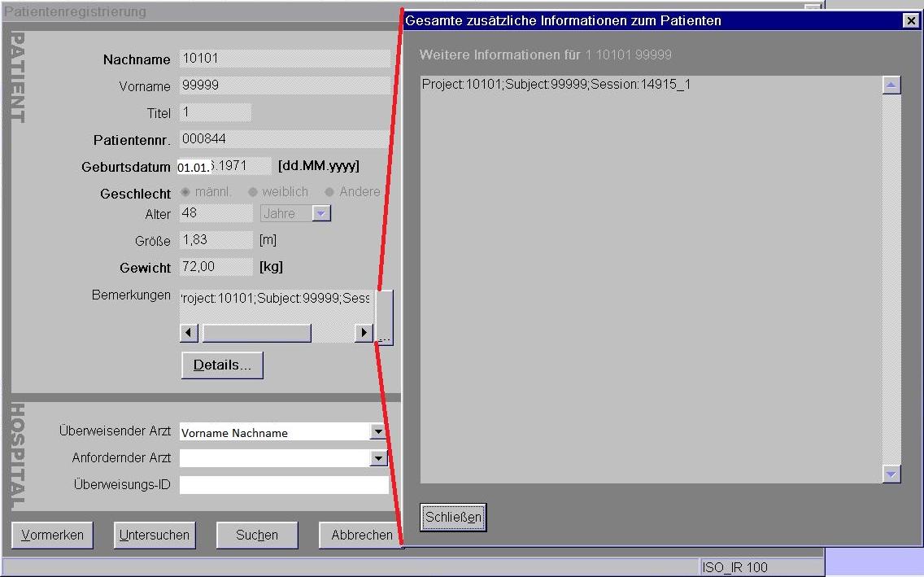Expand the Überweisender Arzt dropdown
Viewport: 924px width, 577px height.
click(x=377, y=432)
